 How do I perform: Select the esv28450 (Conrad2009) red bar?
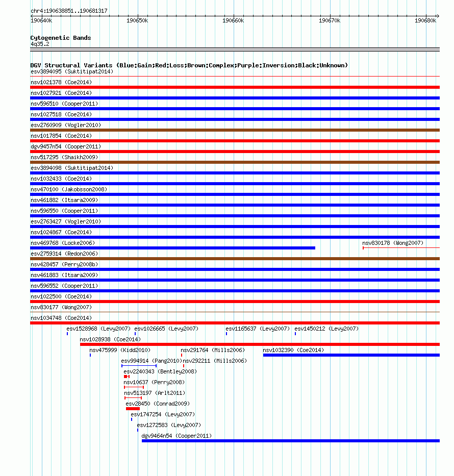click(133, 409)
